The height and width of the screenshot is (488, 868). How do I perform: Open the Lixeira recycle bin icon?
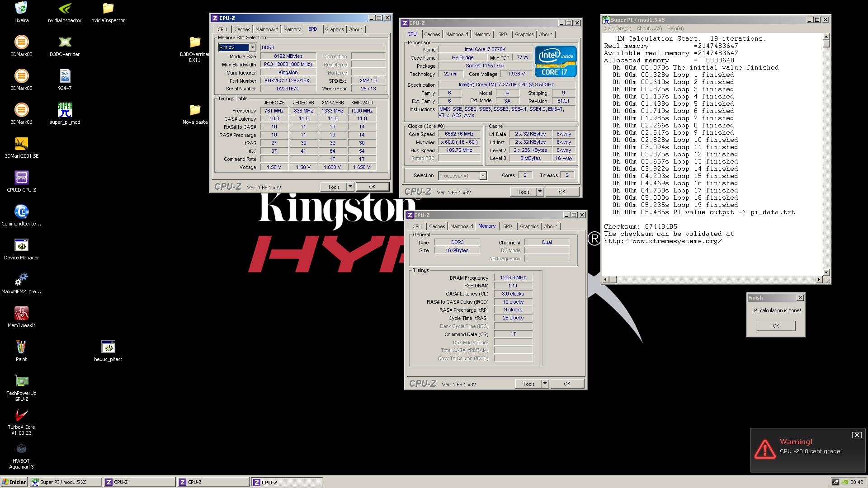[x=21, y=12]
